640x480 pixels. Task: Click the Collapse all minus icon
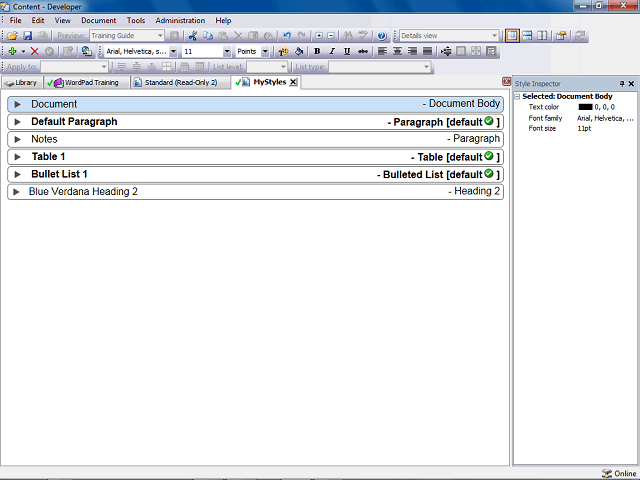(331, 36)
